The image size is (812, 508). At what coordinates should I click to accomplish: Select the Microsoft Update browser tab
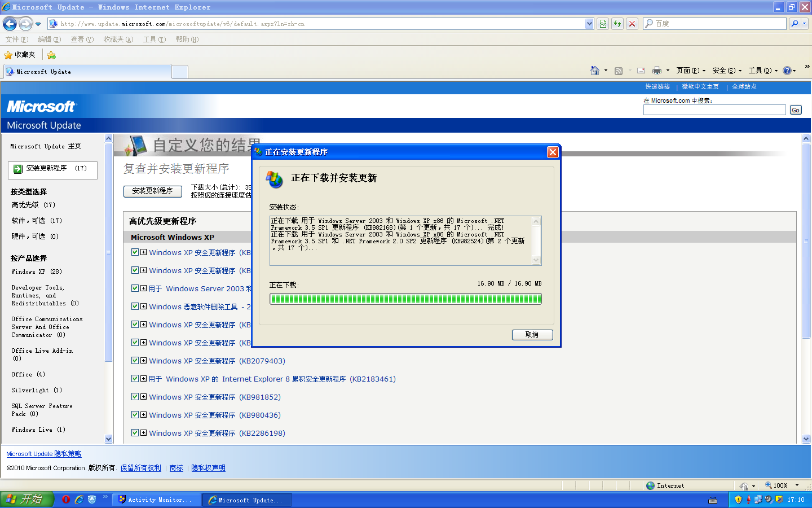[87, 72]
